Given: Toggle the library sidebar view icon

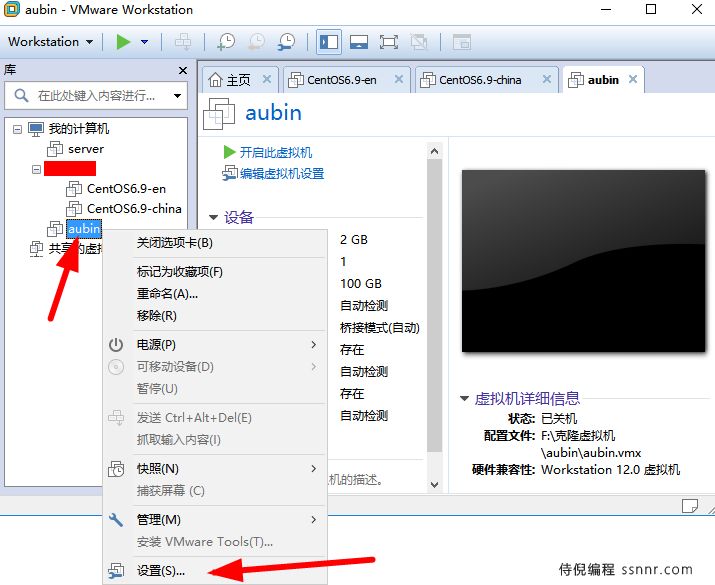Looking at the screenshot, I should tap(329, 42).
